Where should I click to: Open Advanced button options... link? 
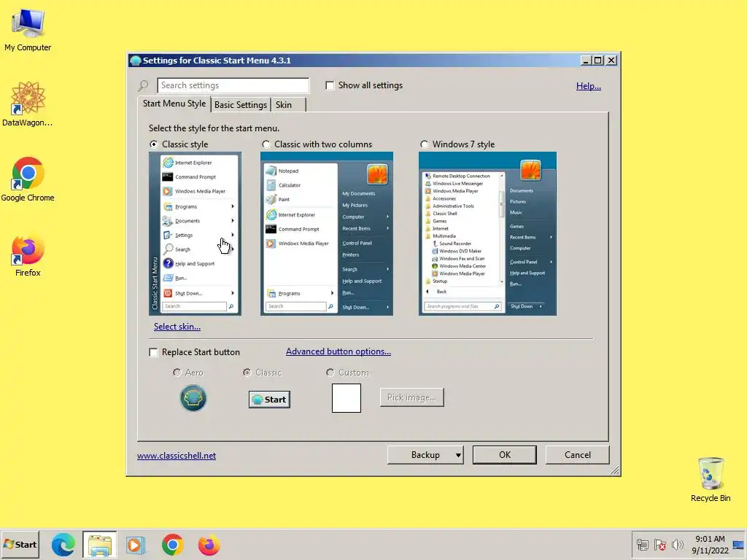(338, 351)
